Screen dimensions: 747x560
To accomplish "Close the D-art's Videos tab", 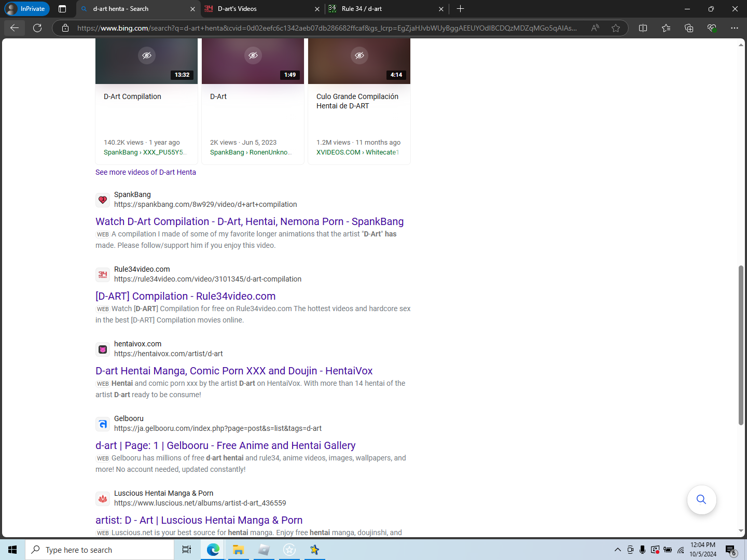I will point(317,9).
